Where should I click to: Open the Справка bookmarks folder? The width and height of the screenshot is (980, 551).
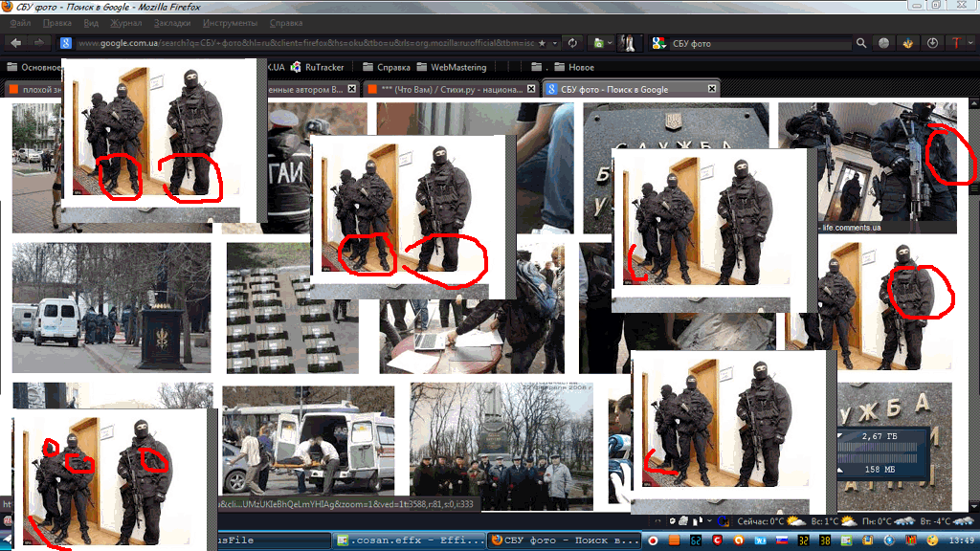click(x=386, y=67)
